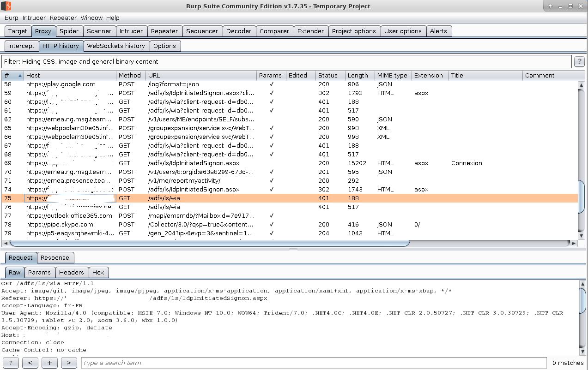Screen dimensions: 588x370
Task: Sort by the URL column header
Action: [x=201, y=75]
